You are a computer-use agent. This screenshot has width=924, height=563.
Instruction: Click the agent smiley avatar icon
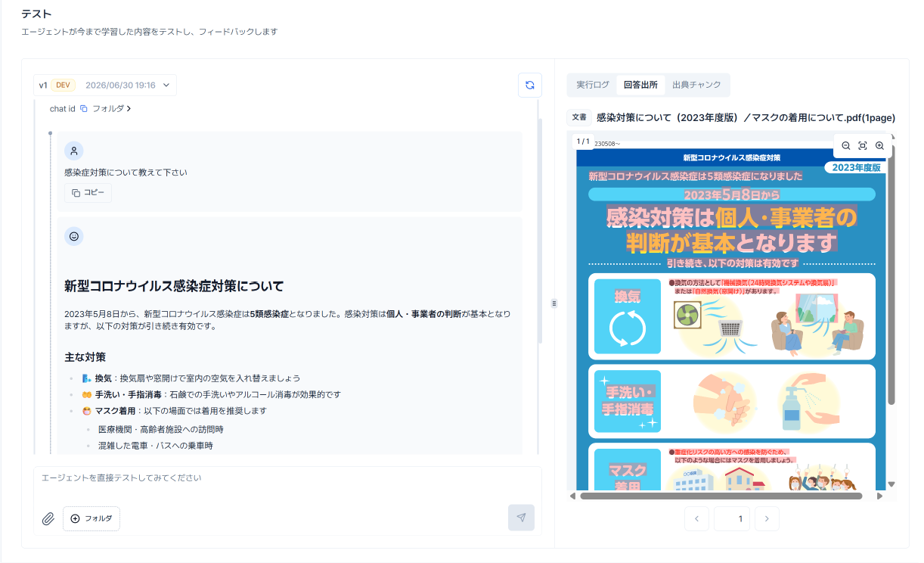[x=74, y=236]
